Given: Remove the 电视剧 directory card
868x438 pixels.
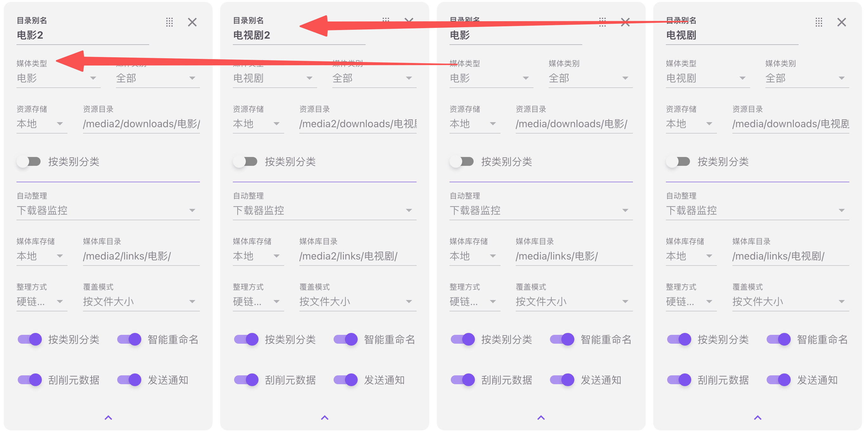Looking at the screenshot, I should (x=842, y=22).
